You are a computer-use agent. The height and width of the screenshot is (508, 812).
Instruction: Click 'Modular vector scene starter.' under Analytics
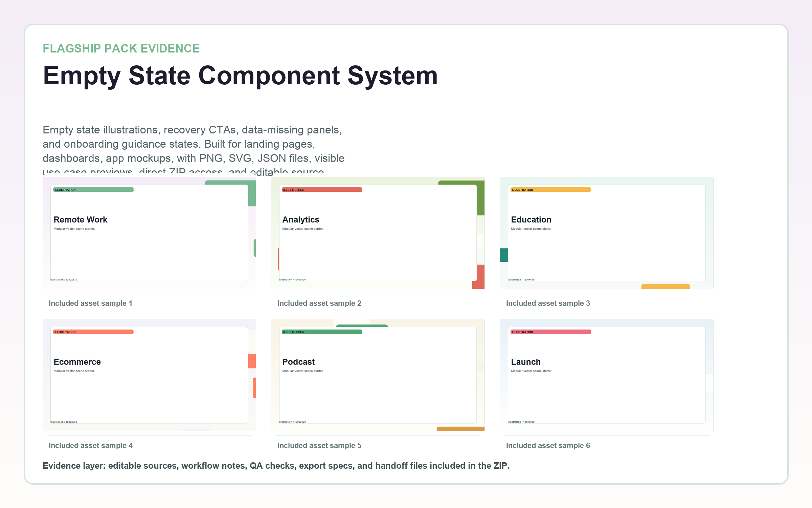pos(303,229)
